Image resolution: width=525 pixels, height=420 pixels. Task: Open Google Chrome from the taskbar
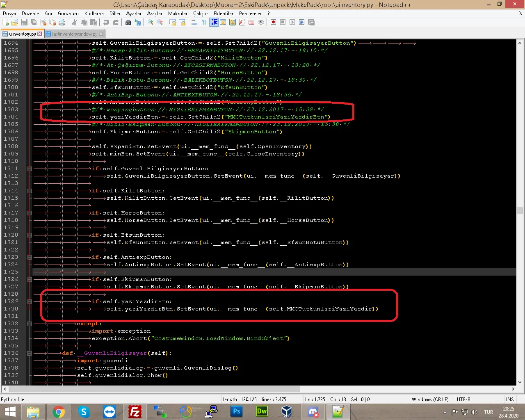coord(58,412)
